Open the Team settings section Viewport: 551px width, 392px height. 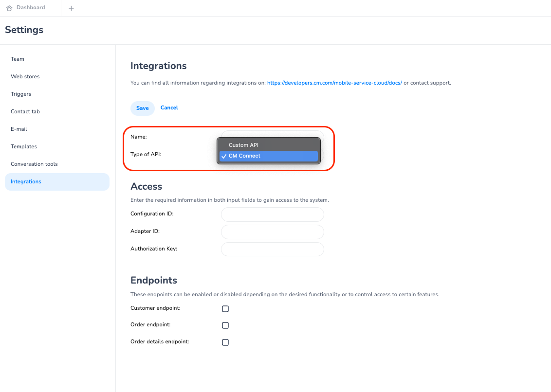click(x=18, y=59)
